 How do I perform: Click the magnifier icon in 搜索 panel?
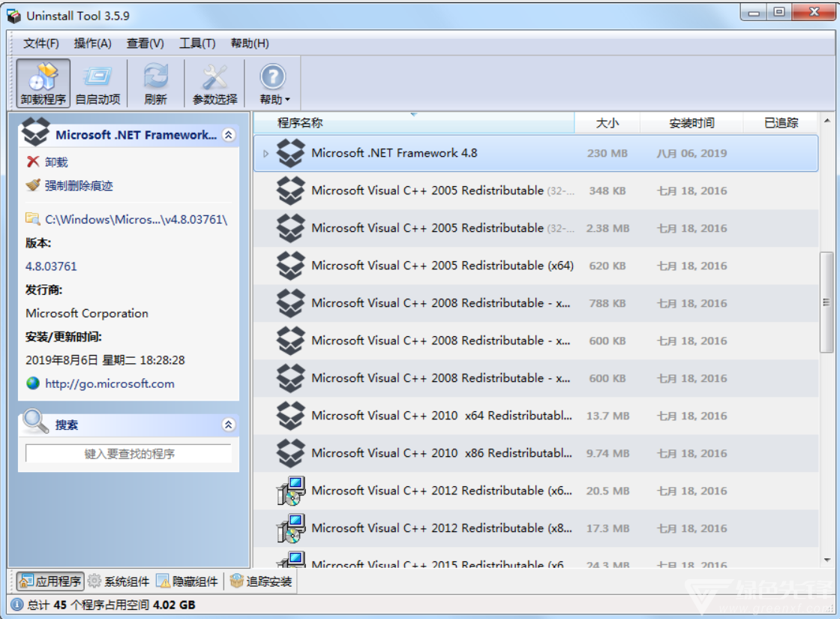click(x=36, y=422)
